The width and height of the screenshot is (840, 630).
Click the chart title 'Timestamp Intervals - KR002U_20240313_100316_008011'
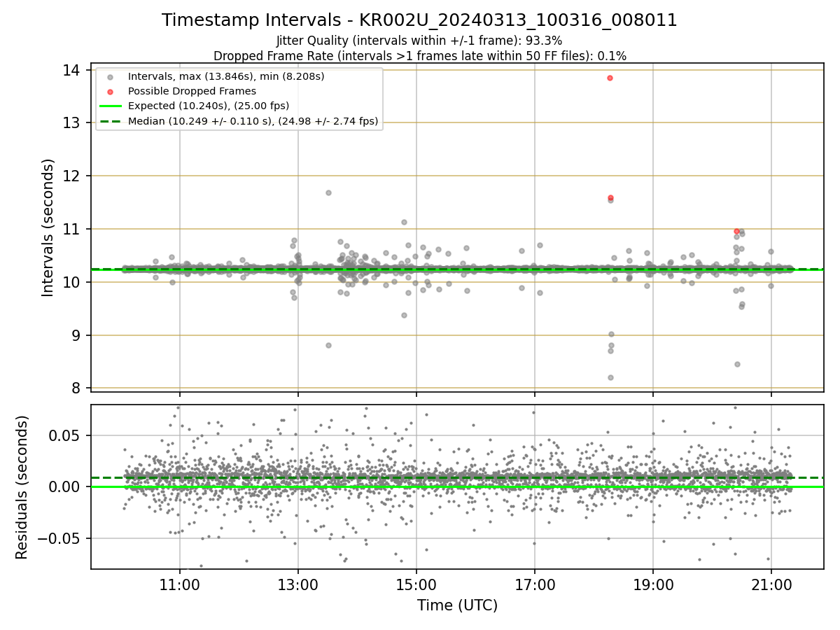pos(419,20)
